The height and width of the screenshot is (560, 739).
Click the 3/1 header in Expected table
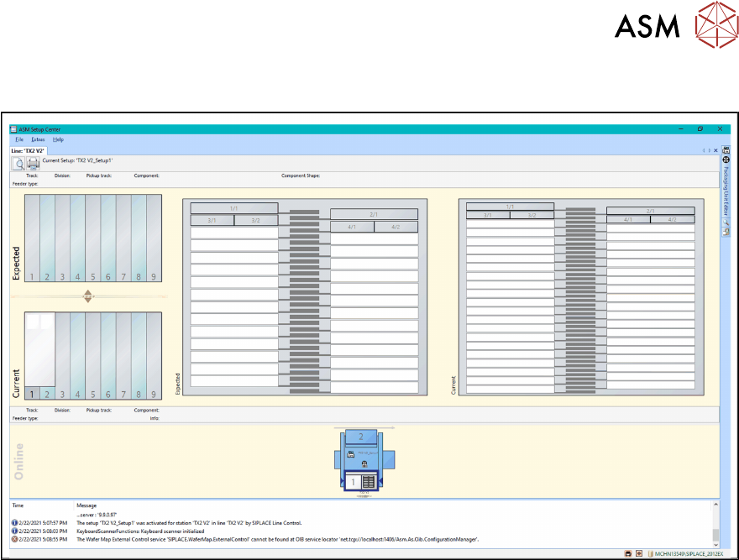click(x=212, y=220)
